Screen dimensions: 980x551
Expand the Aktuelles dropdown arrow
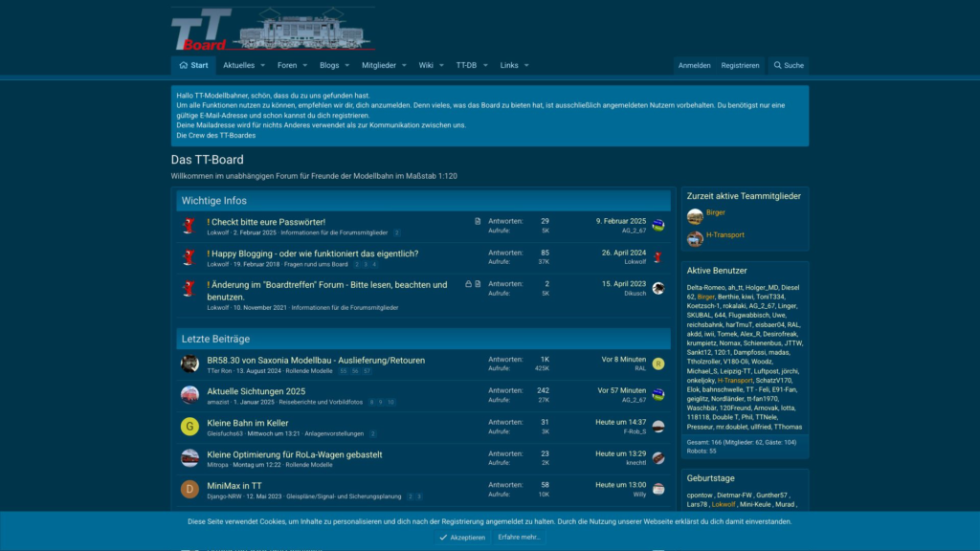point(262,66)
